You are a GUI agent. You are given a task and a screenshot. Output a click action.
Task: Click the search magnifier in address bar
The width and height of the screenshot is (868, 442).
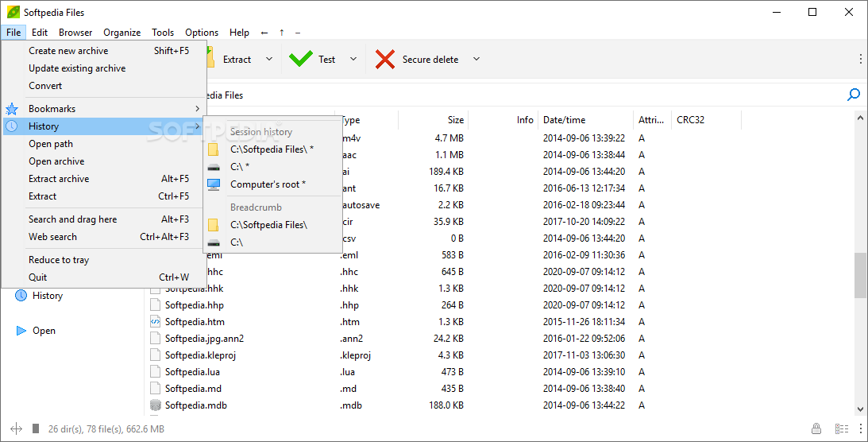click(x=854, y=95)
